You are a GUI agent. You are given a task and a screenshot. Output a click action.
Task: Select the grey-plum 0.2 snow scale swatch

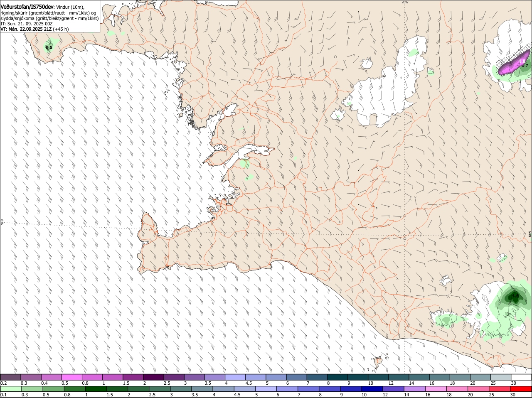pos(11,377)
